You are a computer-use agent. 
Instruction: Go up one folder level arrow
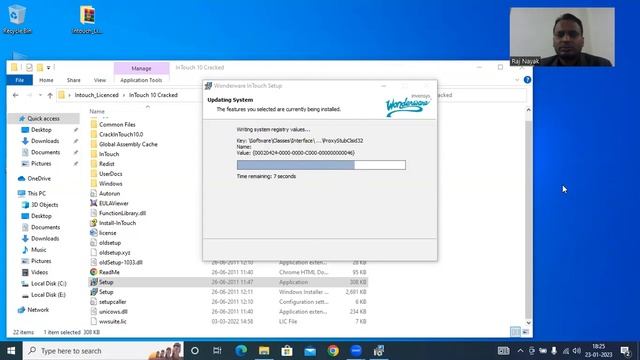(x=50, y=95)
